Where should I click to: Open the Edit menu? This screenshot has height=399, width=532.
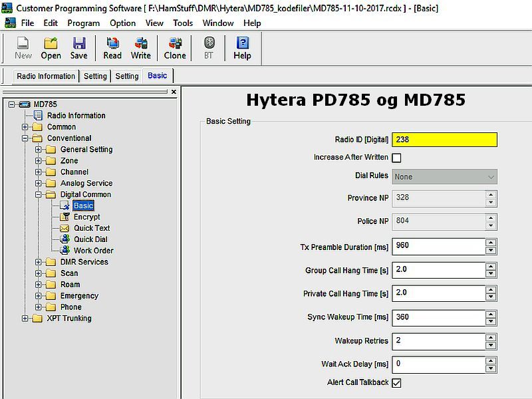click(x=51, y=23)
